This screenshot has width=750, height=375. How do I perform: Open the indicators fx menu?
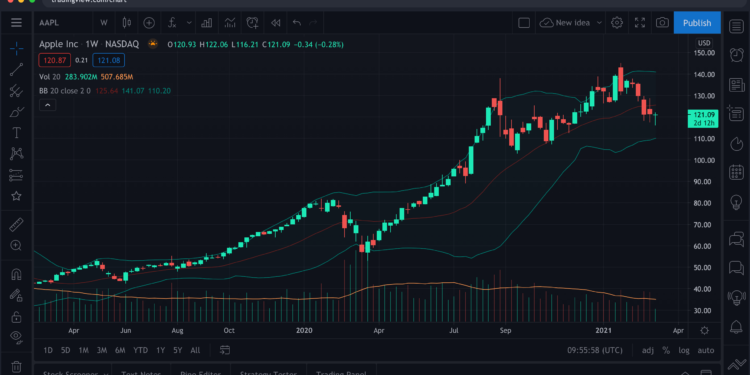coord(172,22)
